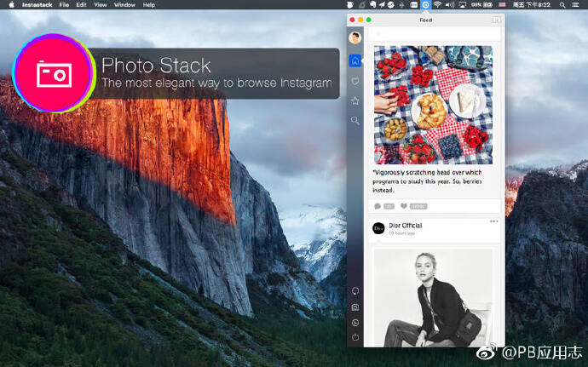Viewport: 588px width, 367px height.
Task: Open the Window menu
Action: [124, 5]
